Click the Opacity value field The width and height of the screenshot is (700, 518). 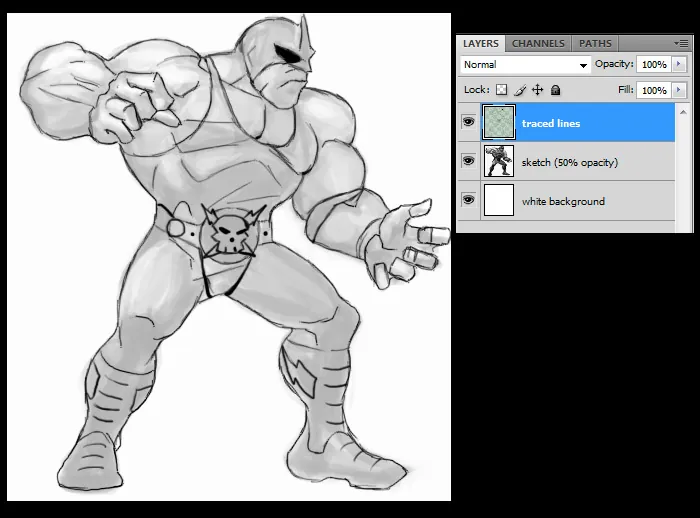(654, 64)
